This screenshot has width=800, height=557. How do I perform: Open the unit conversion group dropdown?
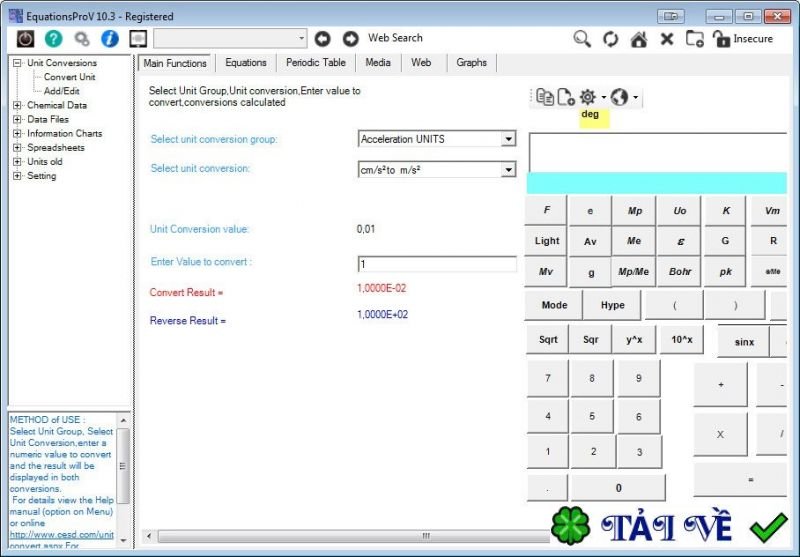508,139
